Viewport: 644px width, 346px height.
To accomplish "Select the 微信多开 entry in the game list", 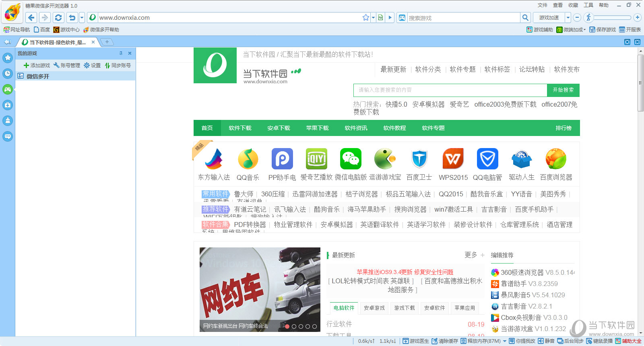I will pos(75,76).
